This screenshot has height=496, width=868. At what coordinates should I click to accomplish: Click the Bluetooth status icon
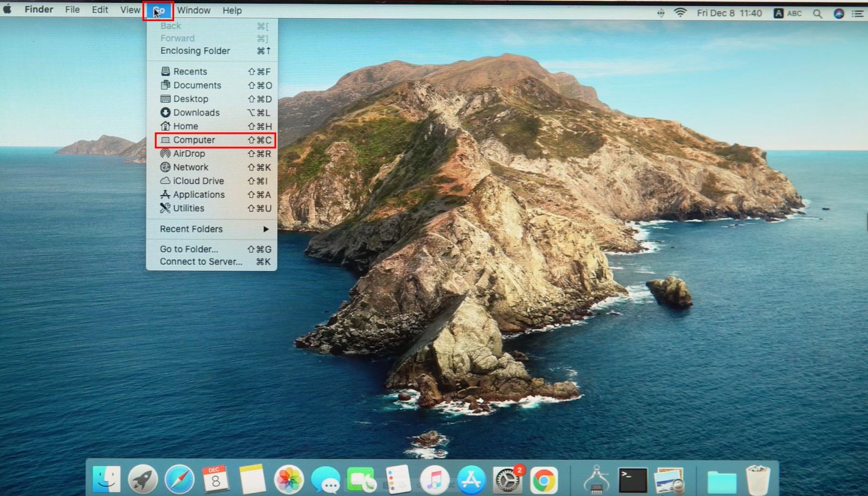coord(661,13)
